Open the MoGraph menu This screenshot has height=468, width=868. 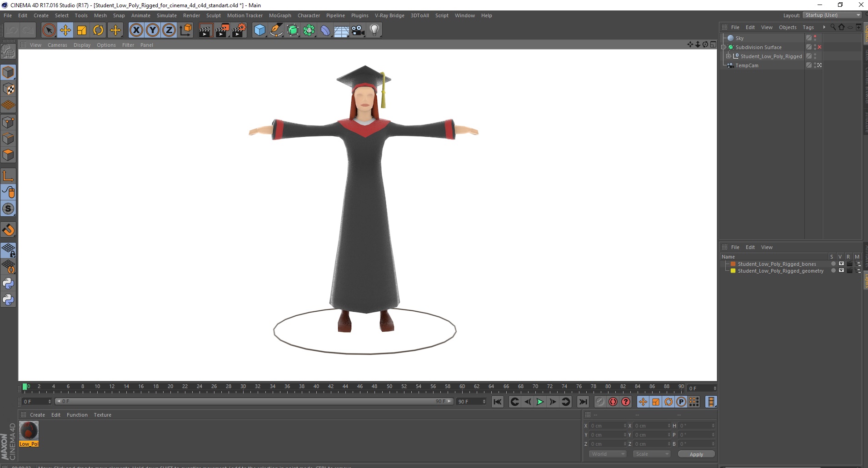tap(280, 15)
